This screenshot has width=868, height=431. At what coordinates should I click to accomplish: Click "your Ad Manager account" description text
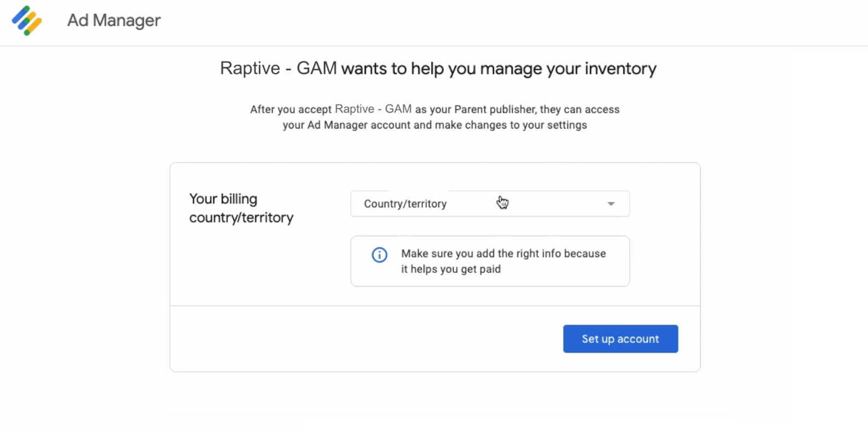pyautogui.click(x=346, y=125)
